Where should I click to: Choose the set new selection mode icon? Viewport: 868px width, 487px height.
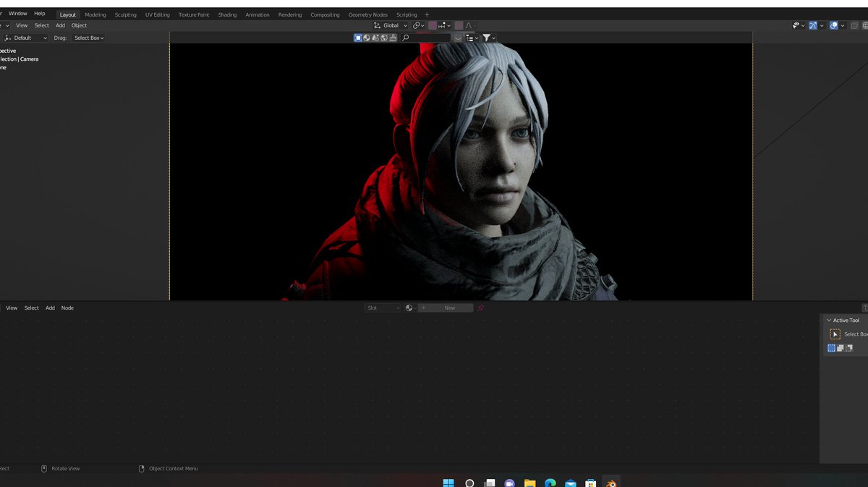coord(832,348)
